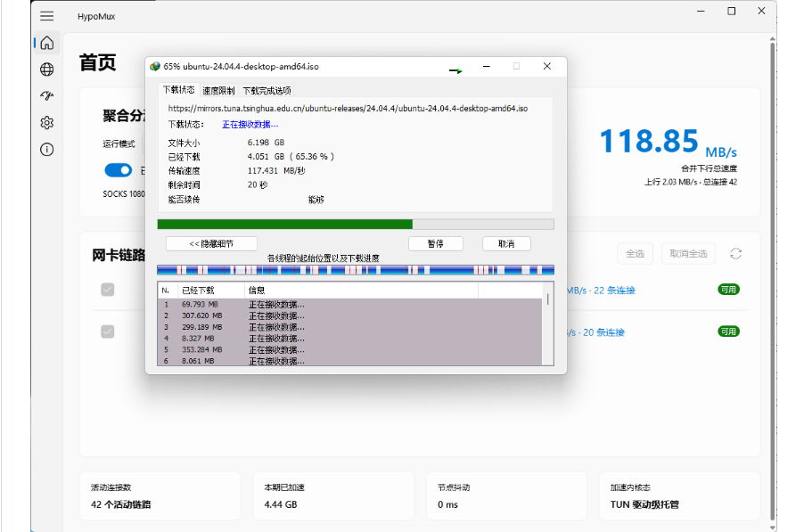Select thread row 1 with 69.793 MB
The image size is (804, 532).
(x=349, y=305)
